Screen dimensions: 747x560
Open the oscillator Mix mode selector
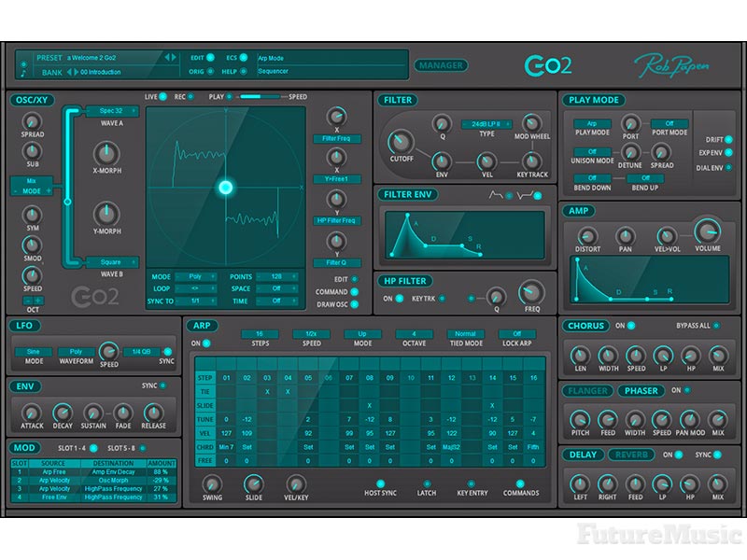pyautogui.click(x=32, y=186)
